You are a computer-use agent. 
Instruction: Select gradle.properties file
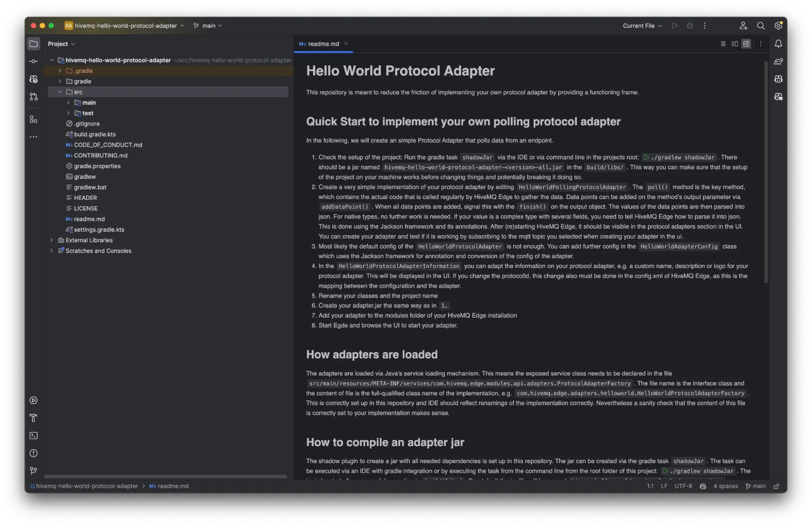(97, 166)
